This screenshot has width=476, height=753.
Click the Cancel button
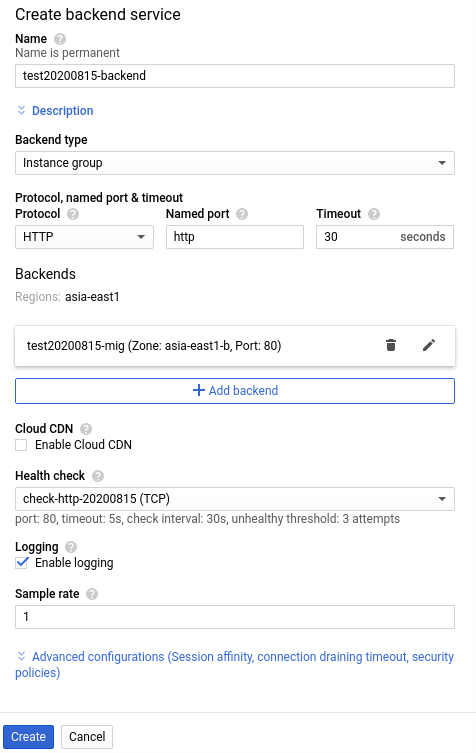[x=87, y=737]
